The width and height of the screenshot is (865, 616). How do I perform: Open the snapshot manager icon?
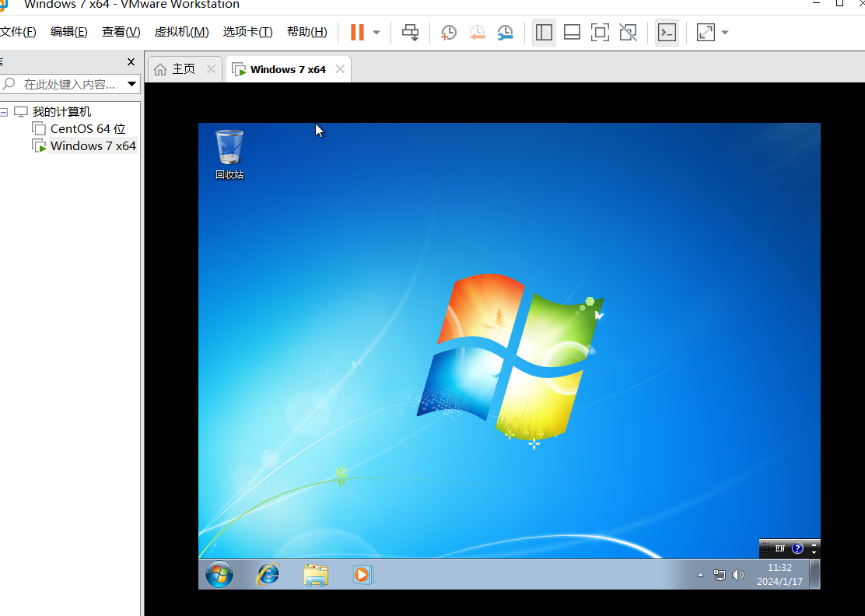[x=506, y=33]
